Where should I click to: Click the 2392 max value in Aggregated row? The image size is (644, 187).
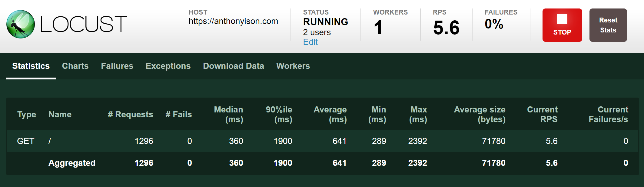pos(418,163)
